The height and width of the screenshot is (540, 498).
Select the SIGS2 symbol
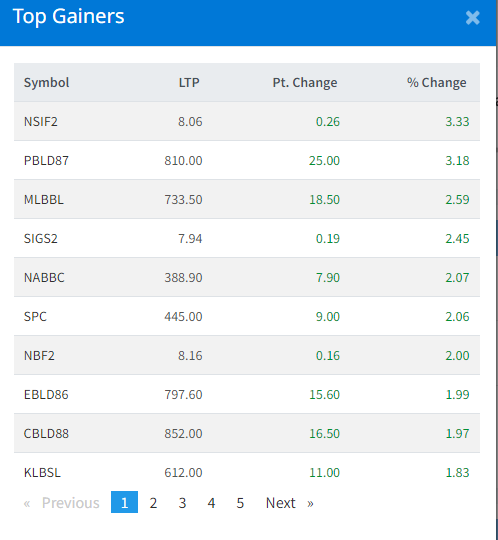pos(41,238)
